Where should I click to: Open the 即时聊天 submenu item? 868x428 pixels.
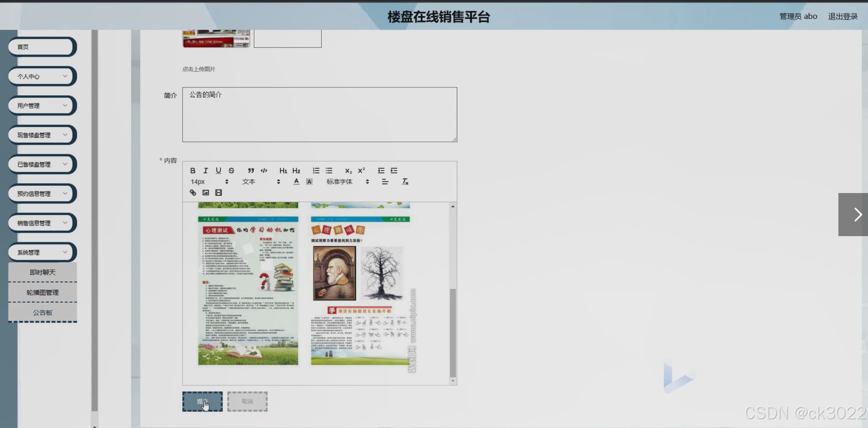point(43,272)
